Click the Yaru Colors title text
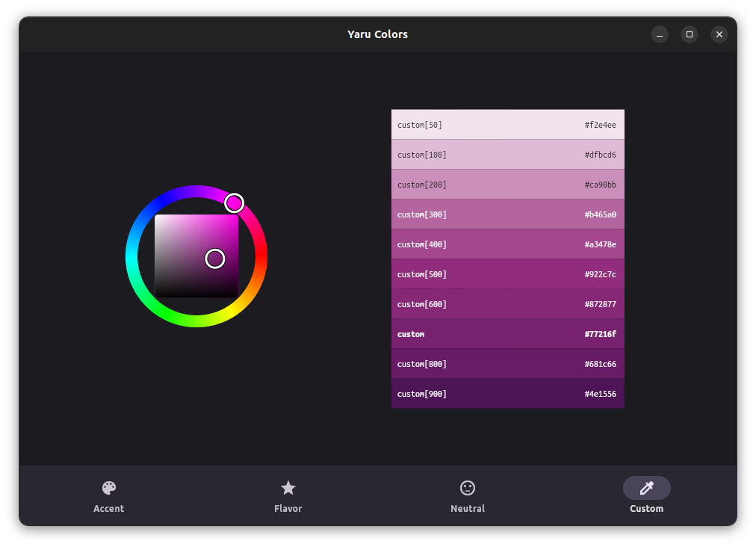Viewport: 756px width, 547px height. tap(377, 34)
